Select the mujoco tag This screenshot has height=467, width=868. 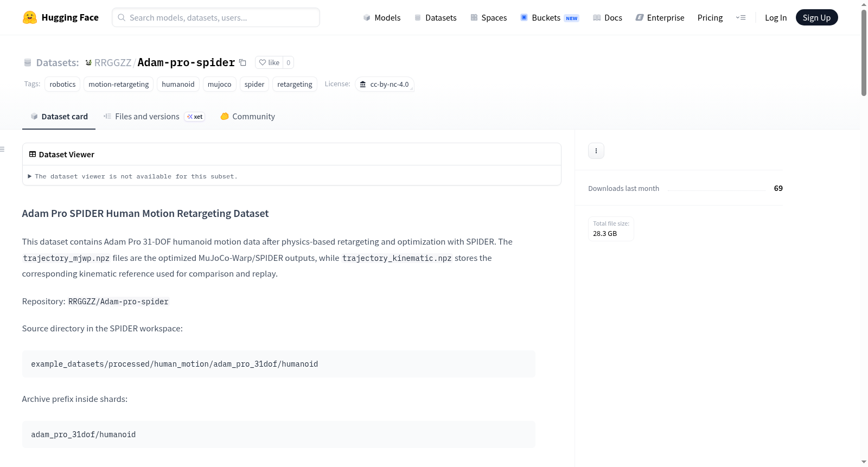point(219,84)
